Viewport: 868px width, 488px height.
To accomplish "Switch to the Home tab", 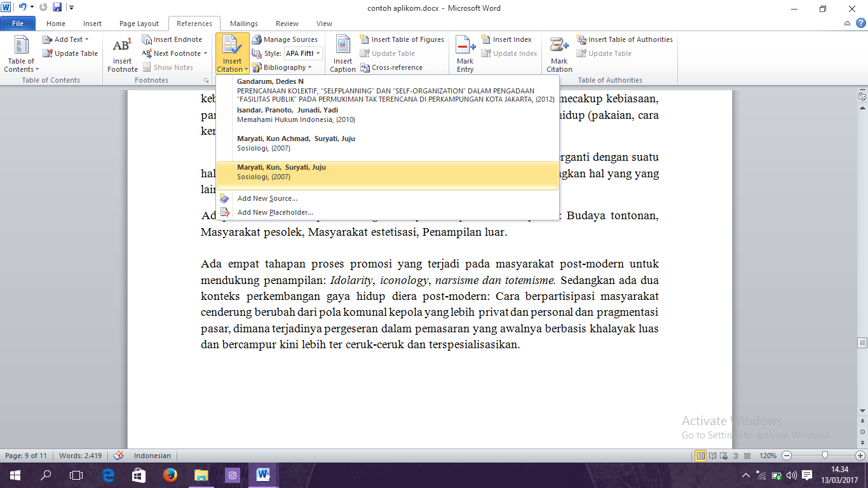I will (56, 24).
